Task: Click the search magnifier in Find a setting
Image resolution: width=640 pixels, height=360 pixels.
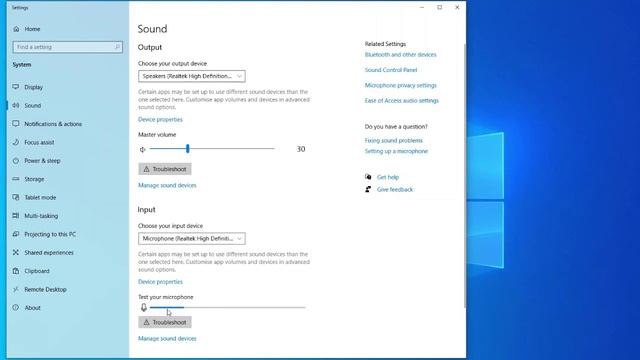Action: click(117, 47)
